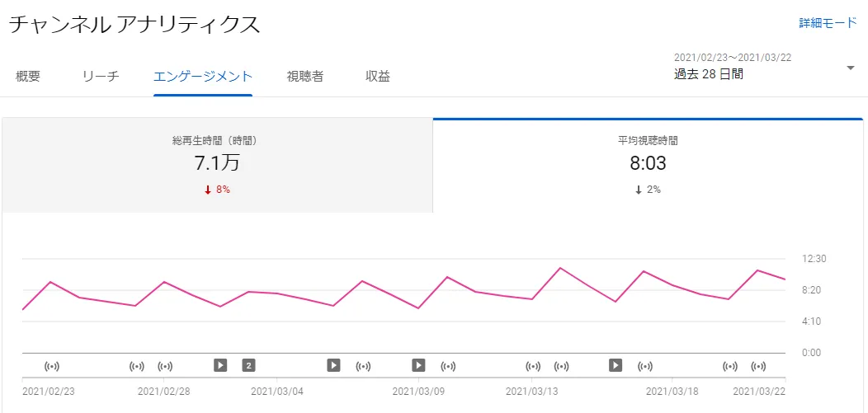Click the second live stream marker on the timeline
The width and height of the screenshot is (868, 413).
point(138,365)
